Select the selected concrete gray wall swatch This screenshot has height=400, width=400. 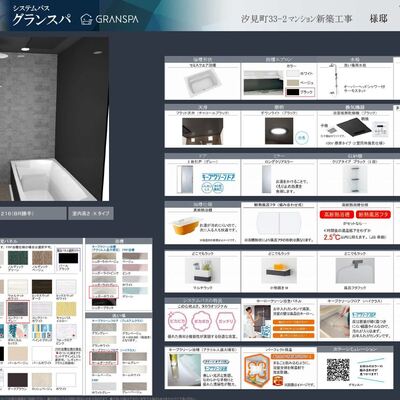[18, 309]
